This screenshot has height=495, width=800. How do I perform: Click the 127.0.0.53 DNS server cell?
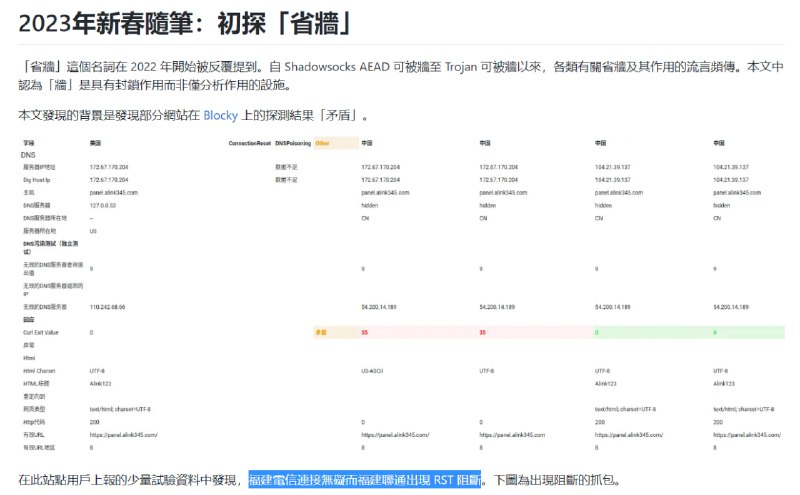point(103,206)
